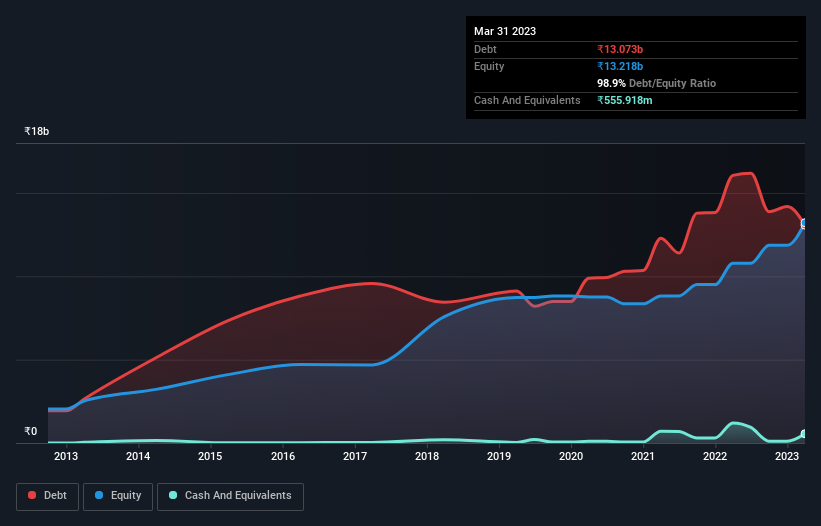Click the Equity row label in tooltip
Image resolution: width=821 pixels, height=526 pixels.
point(489,66)
